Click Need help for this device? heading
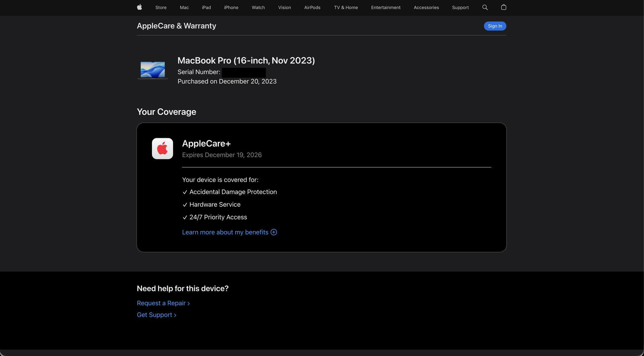Image resolution: width=644 pixels, height=356 pixels. point(182,289)
